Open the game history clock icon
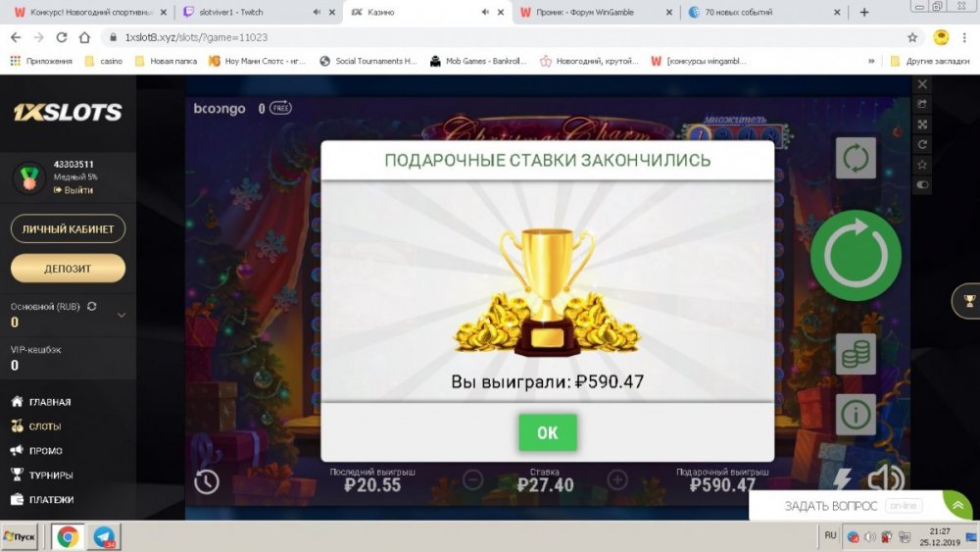 pos(206,482)
